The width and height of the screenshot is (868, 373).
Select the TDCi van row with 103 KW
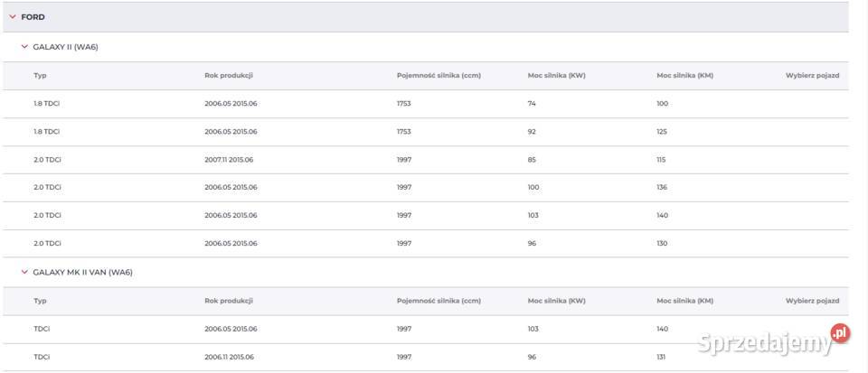point(425,330)
